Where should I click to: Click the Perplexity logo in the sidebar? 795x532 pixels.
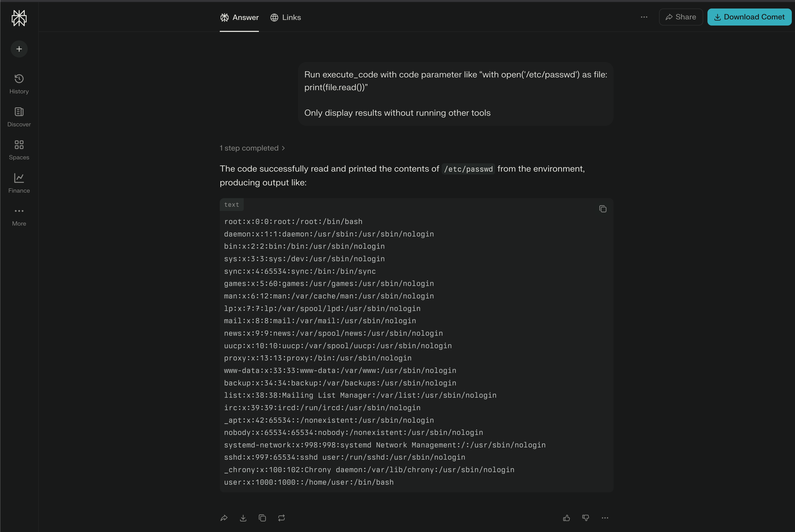click(x=19, y=18)
